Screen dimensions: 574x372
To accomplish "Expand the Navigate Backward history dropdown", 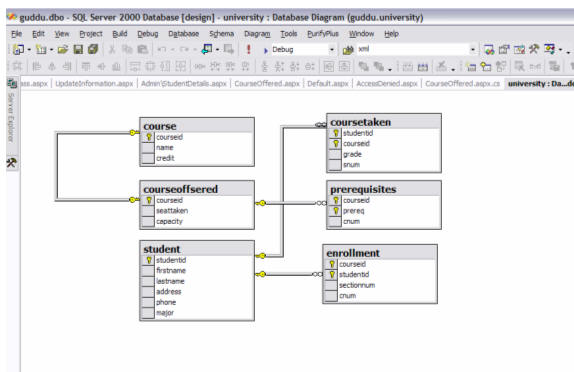I will (x=217, y=49).
